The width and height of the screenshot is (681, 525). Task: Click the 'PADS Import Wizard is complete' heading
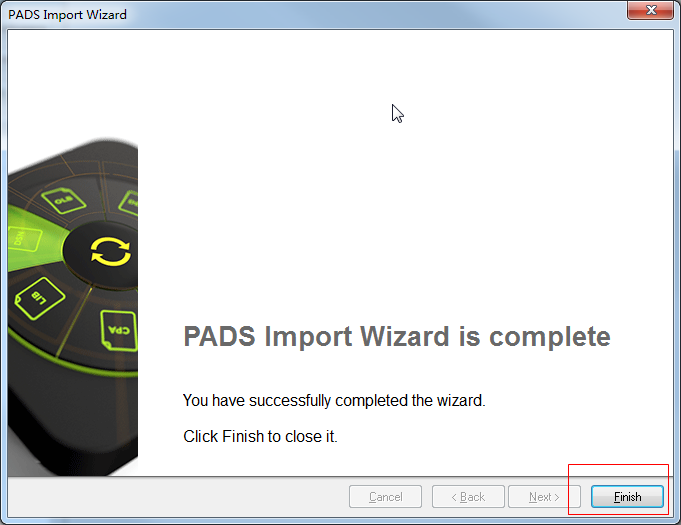397,337
